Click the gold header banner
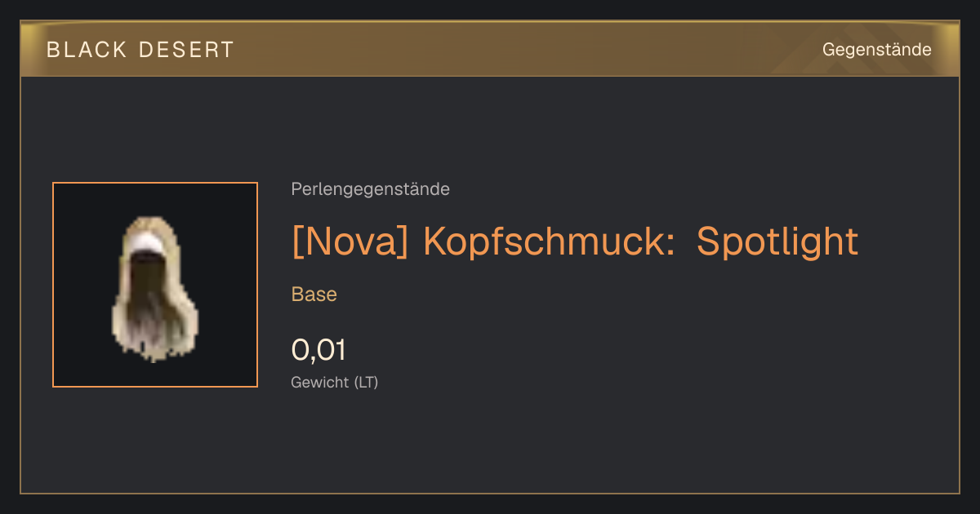980x514 pixels. [490, 49]
